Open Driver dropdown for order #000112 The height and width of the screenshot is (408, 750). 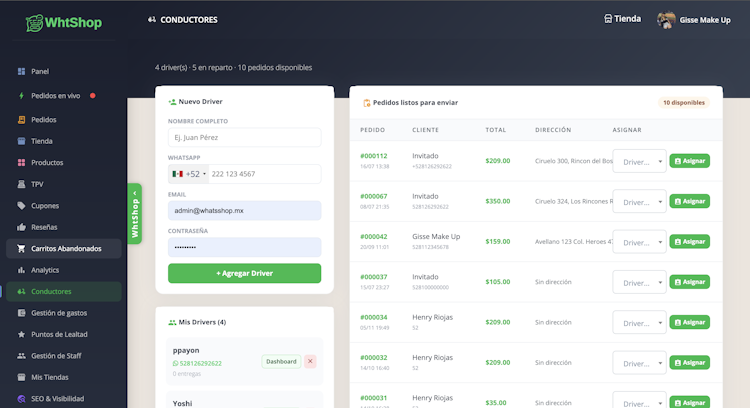click(639, 161)
